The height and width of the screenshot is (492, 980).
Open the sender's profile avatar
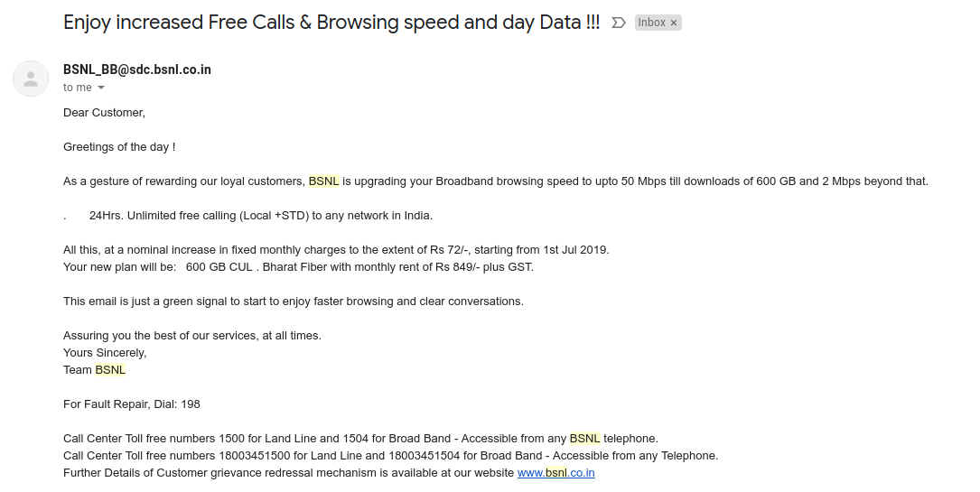click(31, 79)
